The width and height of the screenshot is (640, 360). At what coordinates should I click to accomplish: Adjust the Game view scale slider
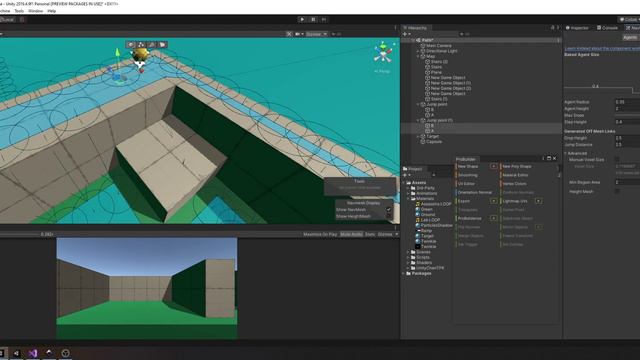click(19, 234)
